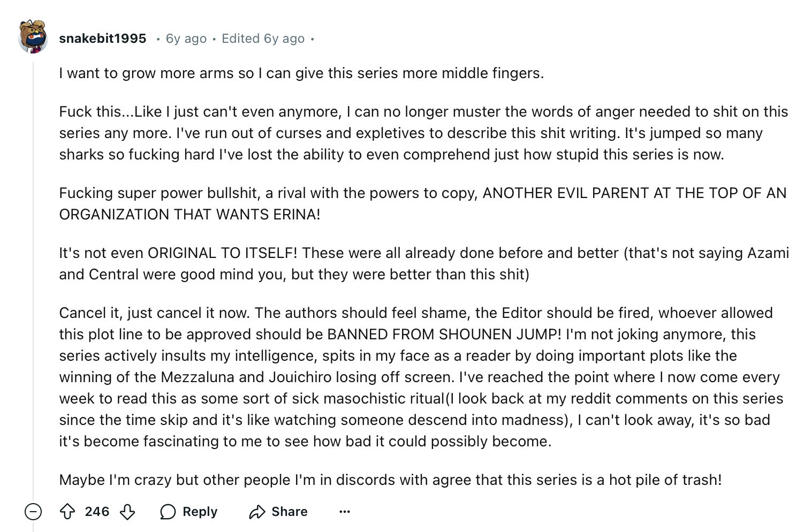Upvote the snakebit1995 comment

[67, 512]
